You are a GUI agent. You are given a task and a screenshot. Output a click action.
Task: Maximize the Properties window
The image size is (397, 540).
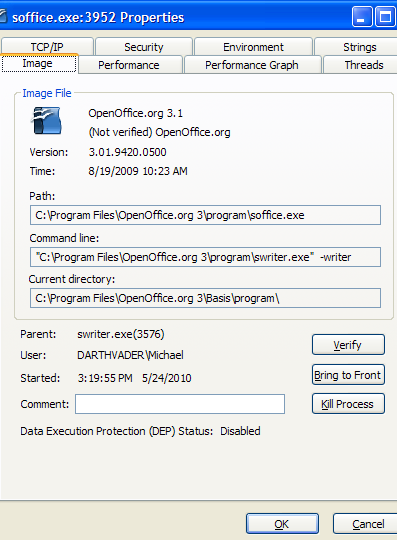pos(385,17)
